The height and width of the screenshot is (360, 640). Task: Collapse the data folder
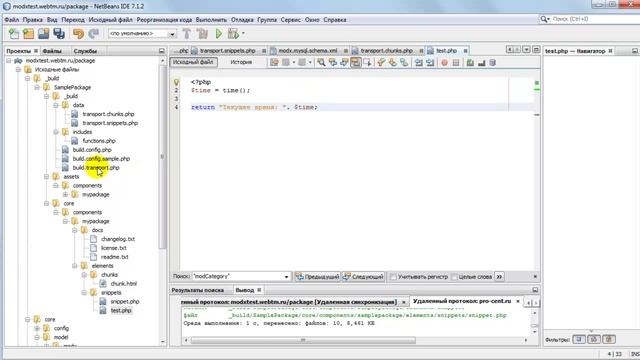[56, 105]
